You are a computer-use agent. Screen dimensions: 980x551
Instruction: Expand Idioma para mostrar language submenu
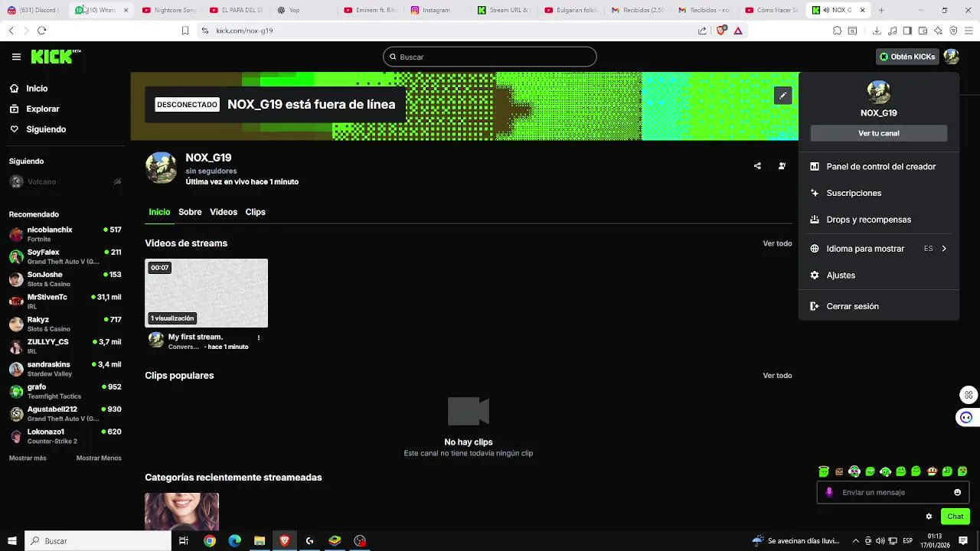tap(879, 249)
